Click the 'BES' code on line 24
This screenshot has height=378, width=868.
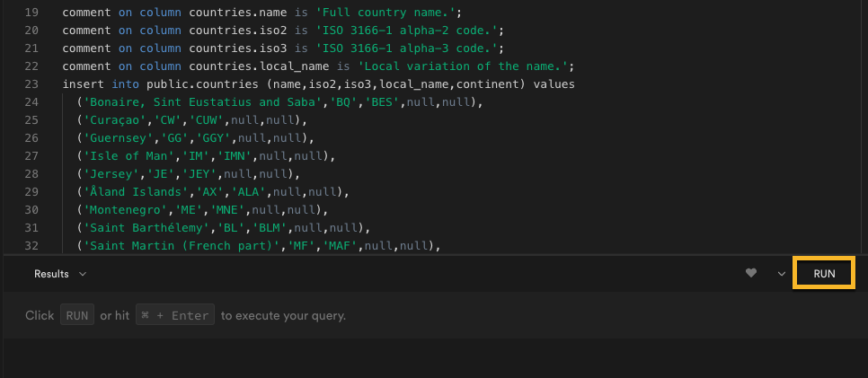(382, 102)
